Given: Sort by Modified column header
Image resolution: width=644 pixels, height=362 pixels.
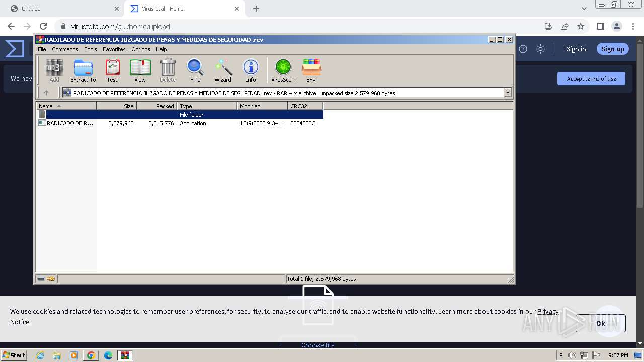Looking at the screenshot, I should point(262,106).
